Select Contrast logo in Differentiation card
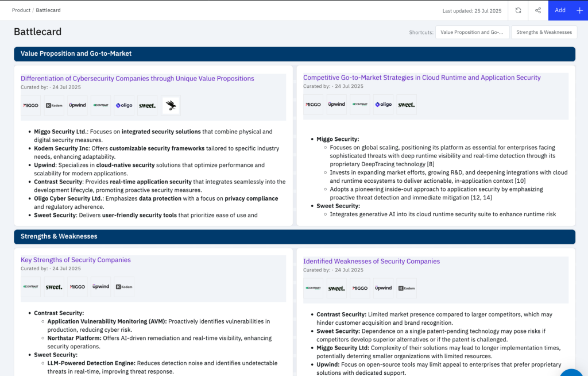The height and width of the screenshot is (376, 588). coord(101,106)
